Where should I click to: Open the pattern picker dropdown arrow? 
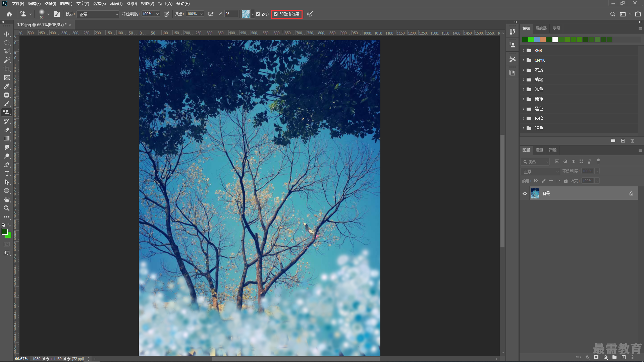[253, 14]
